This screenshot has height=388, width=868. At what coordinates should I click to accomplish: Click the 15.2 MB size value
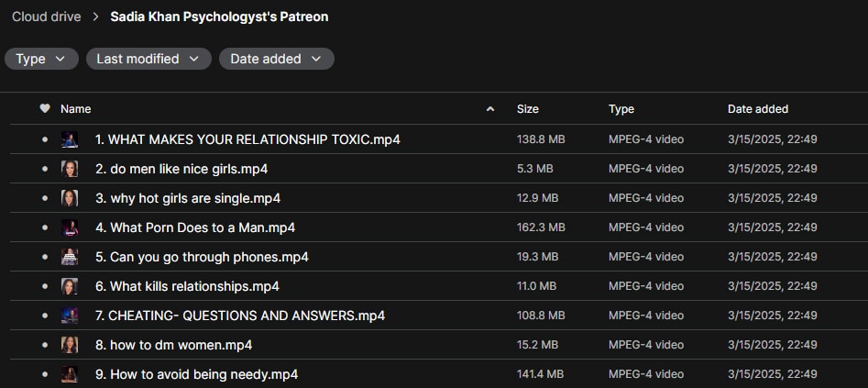coord(537,345)
